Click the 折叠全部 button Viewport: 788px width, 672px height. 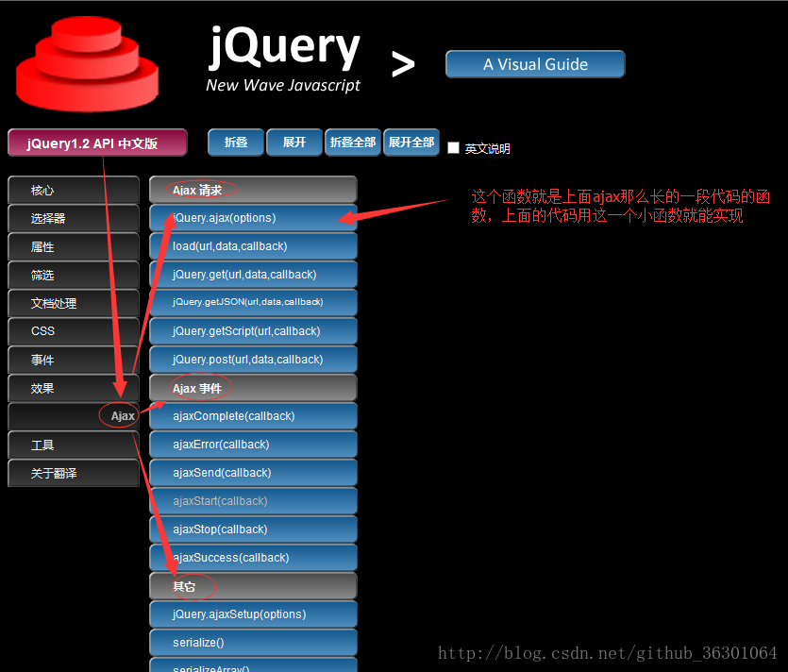click(353, 143)
